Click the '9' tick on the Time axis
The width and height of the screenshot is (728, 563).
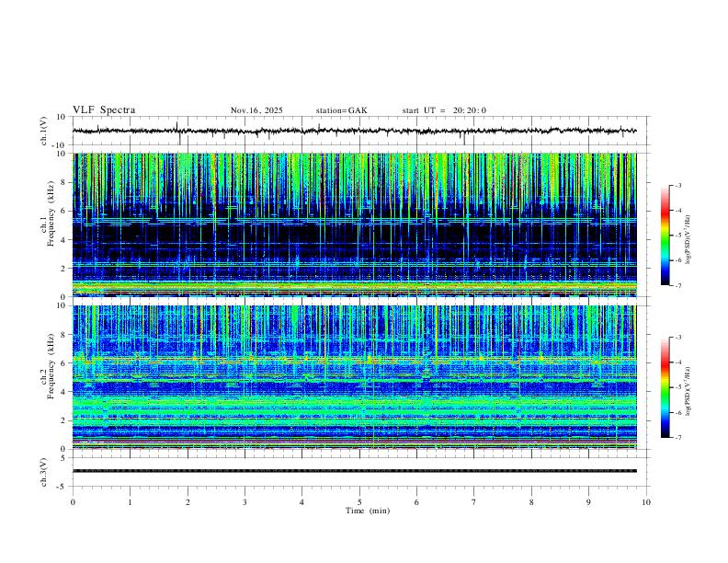pos(588,502)
